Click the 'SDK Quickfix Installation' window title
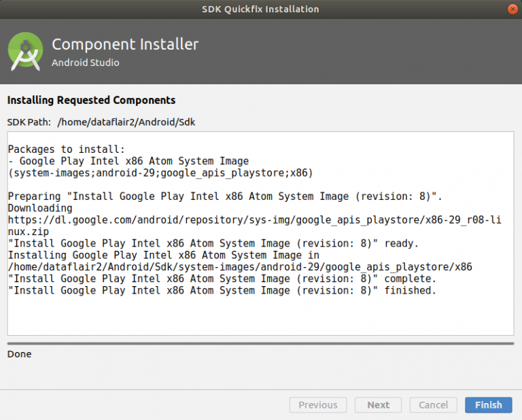522x420 pixels. pos(260,9)
